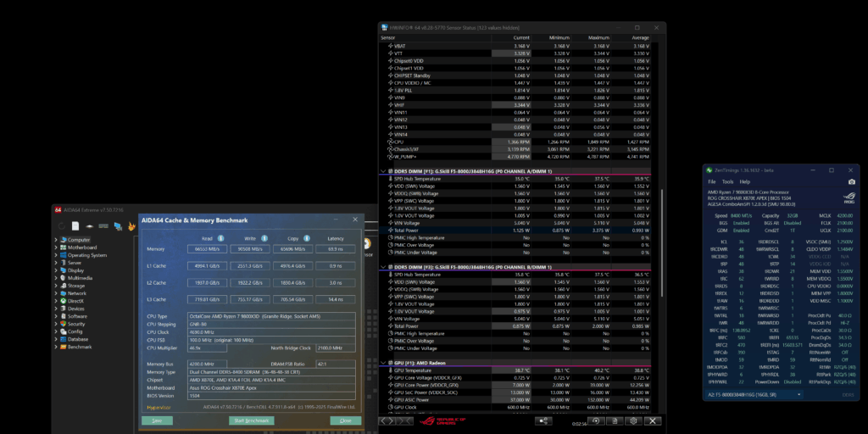This screenshot has width=868, height=434.
Task: Click the memory module icon in AIDA64 toolbar
Action: pyautogui.click(x=103, y=225)
